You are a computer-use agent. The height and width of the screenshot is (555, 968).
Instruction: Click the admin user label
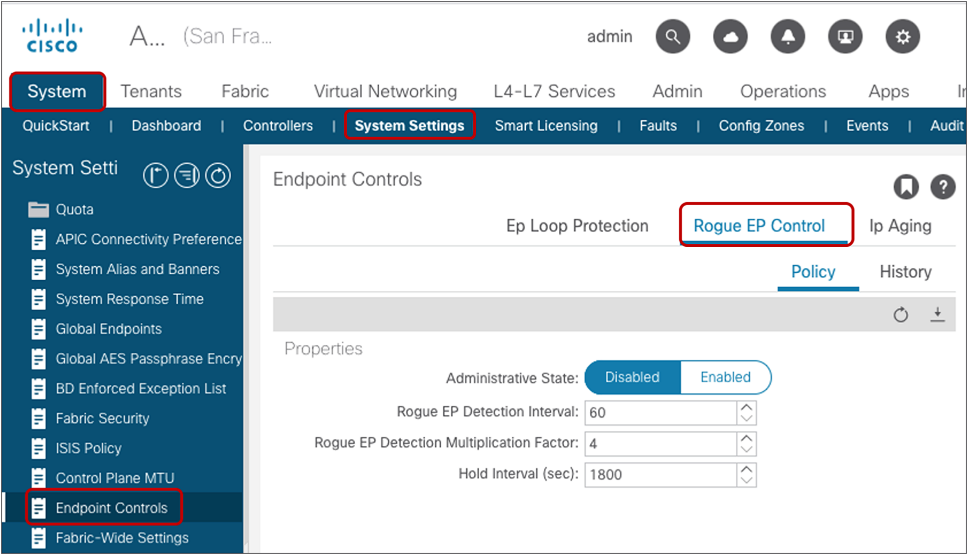point(609,36)
